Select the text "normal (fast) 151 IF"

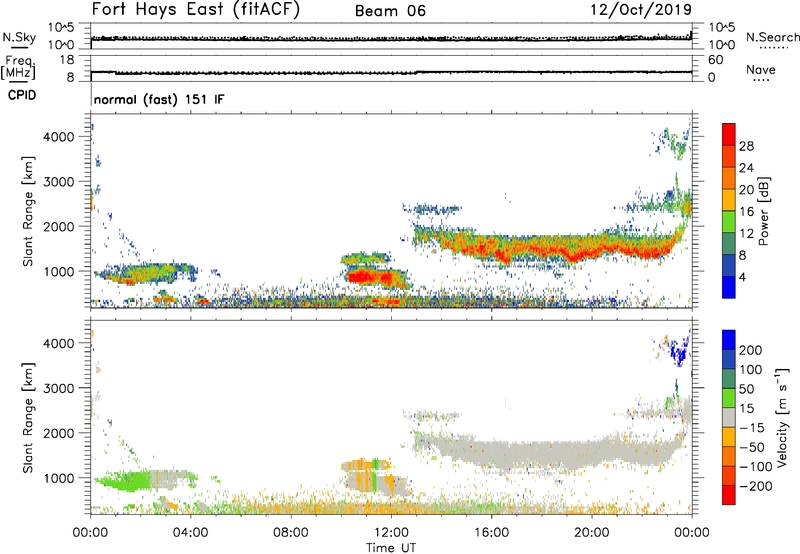pos(159,99)
